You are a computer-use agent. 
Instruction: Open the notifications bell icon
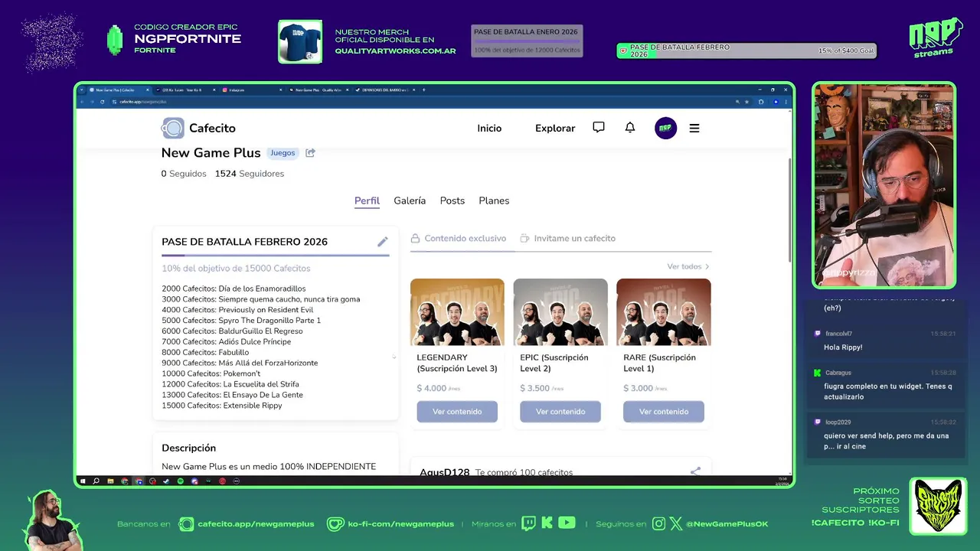(630, 128)
